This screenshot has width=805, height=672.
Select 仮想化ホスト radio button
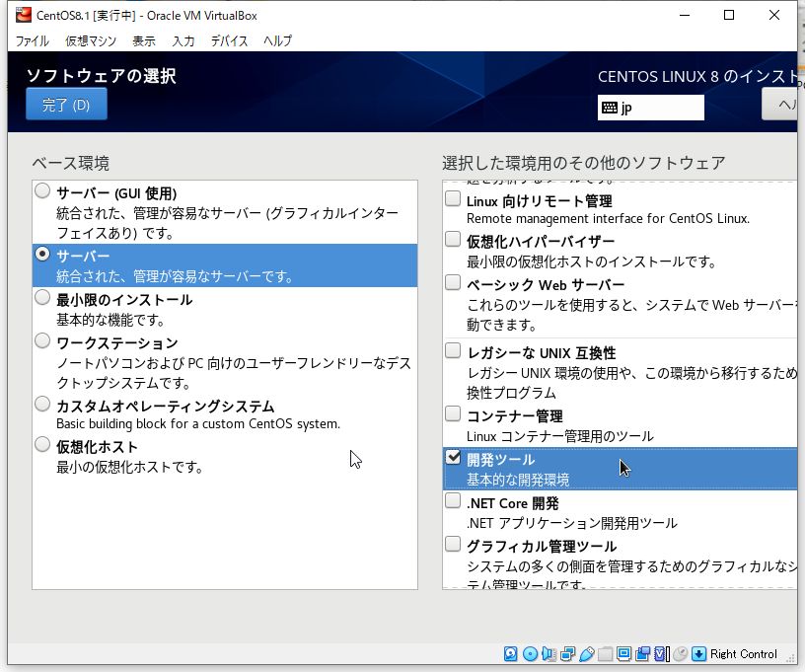[x=42, y=444]
